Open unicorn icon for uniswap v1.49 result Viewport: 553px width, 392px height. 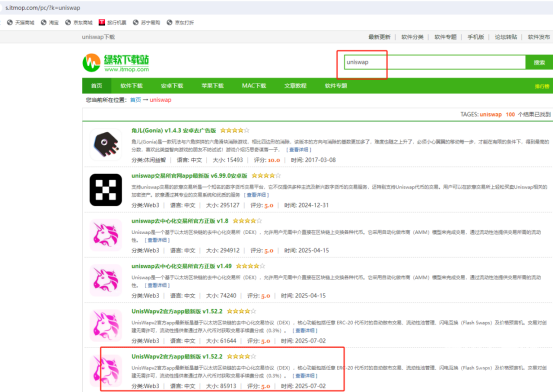pos(105,280)
